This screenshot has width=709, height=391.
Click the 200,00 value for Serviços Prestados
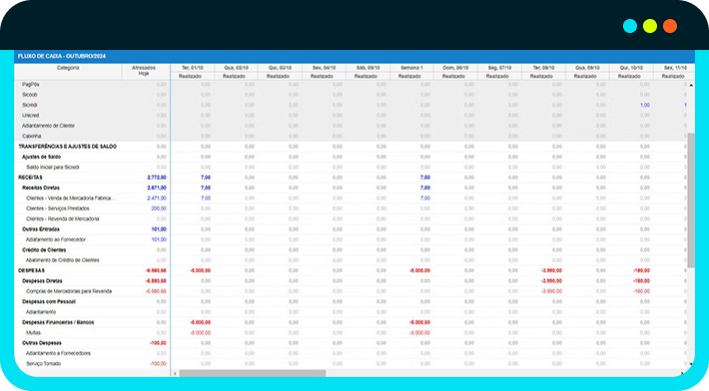point(159,209)
